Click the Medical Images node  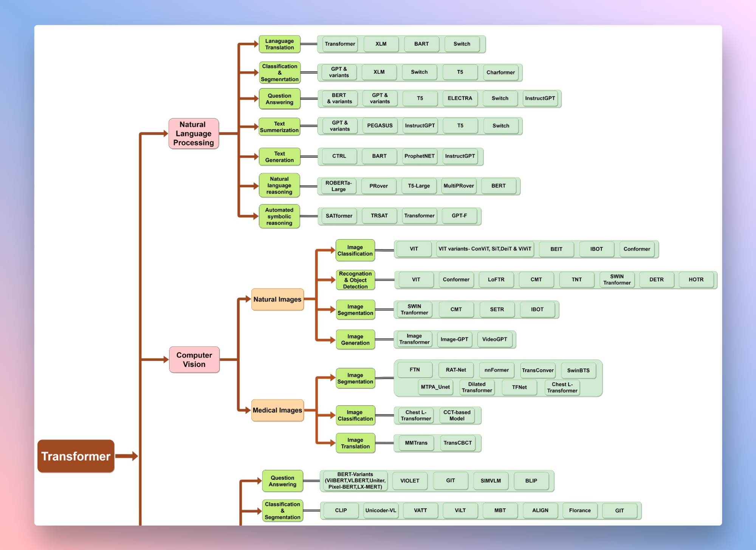pyautogui.click(x=277, y=410)
